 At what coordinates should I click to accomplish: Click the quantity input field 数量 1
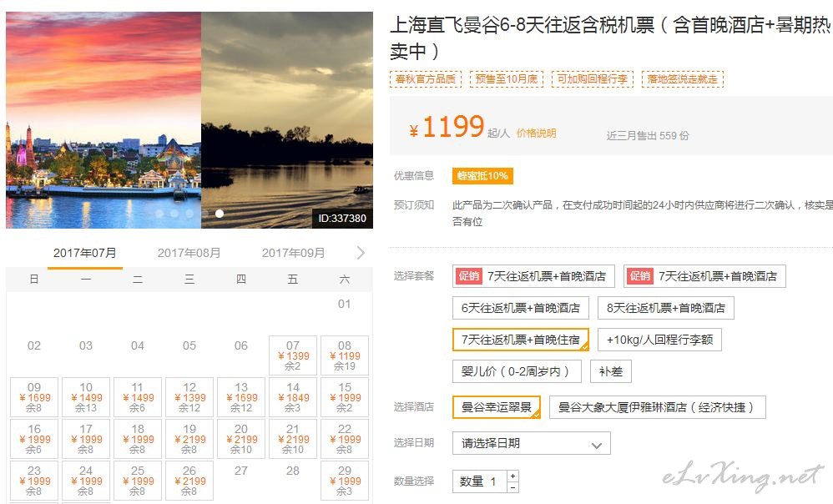[x=480, y=481]
